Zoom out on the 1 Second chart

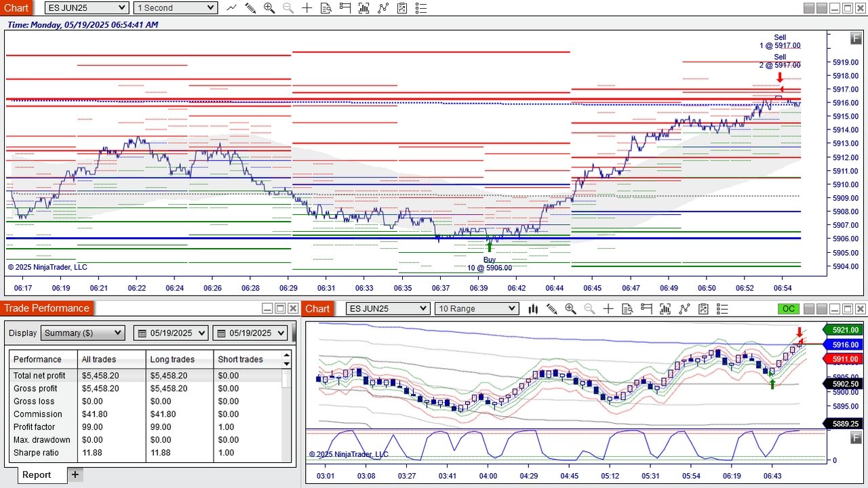tap(288, 8)
